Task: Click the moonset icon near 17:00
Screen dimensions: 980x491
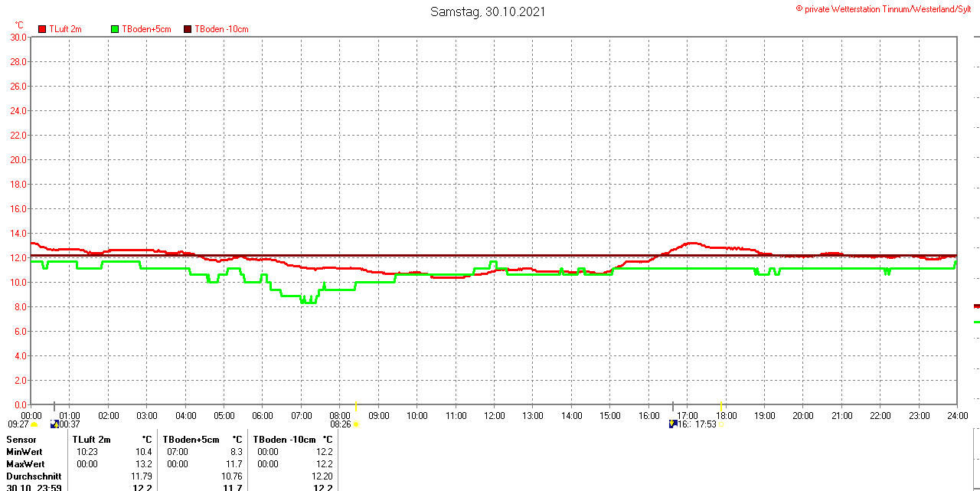Action: point(673,424)
